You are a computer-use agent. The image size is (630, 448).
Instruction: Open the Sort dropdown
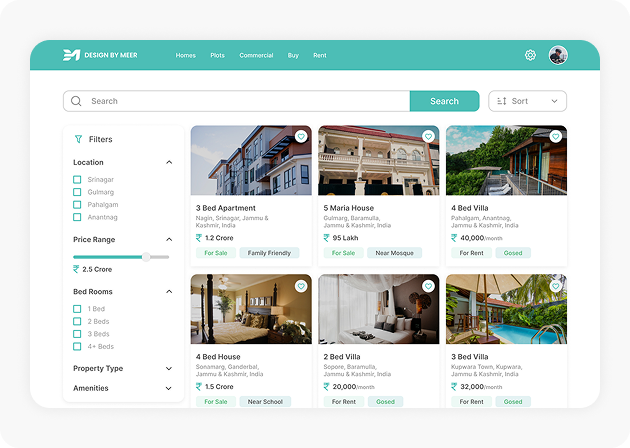pos(528,101)
